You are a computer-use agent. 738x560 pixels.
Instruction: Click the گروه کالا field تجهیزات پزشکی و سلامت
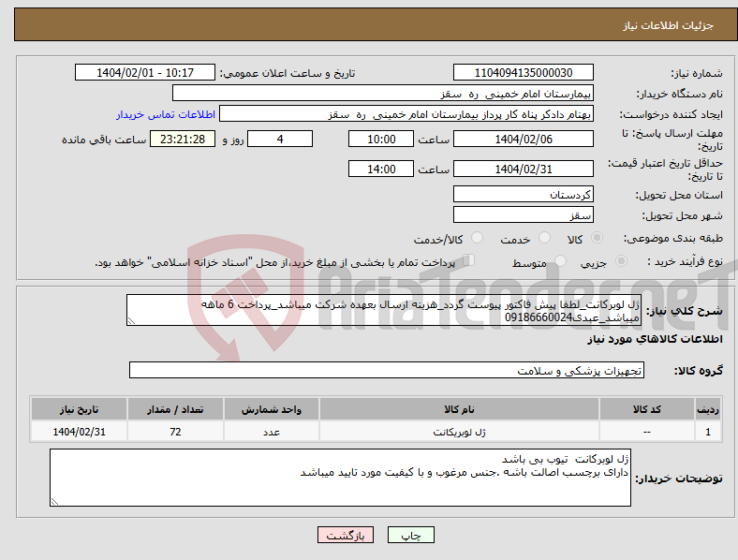[x=387, y=370]
